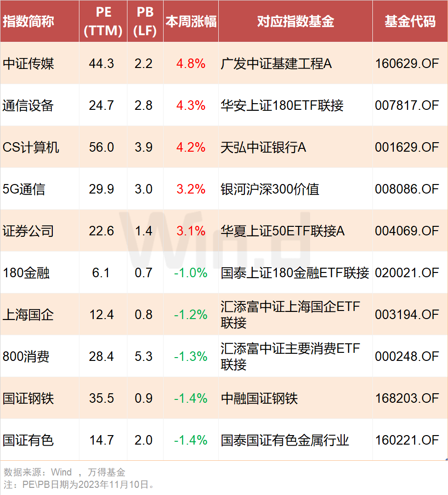Click PE value 24.7

point(101,106)
